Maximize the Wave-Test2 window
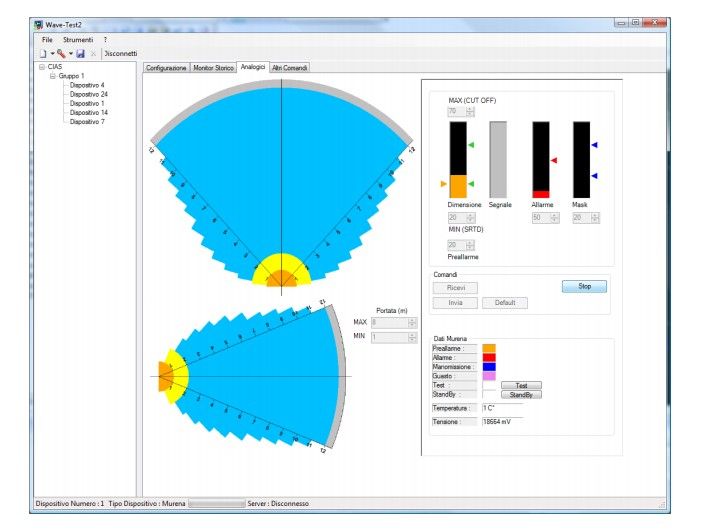 635,22
